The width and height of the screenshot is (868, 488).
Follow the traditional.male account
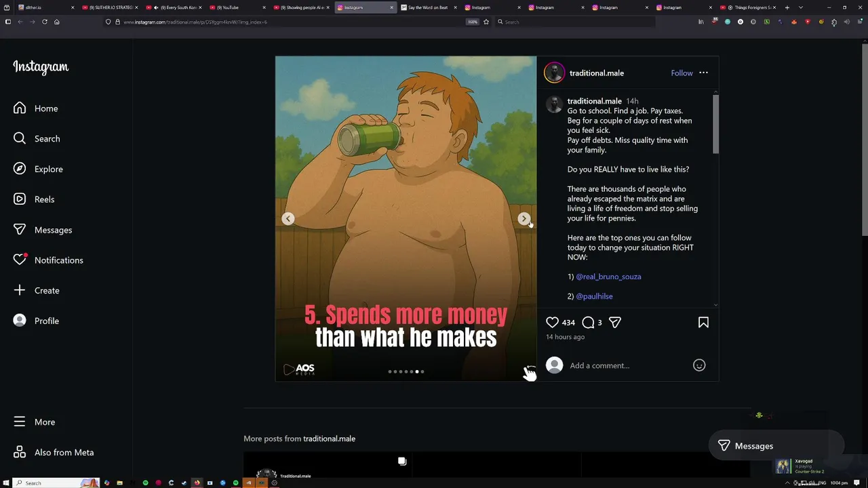point(682,73)
